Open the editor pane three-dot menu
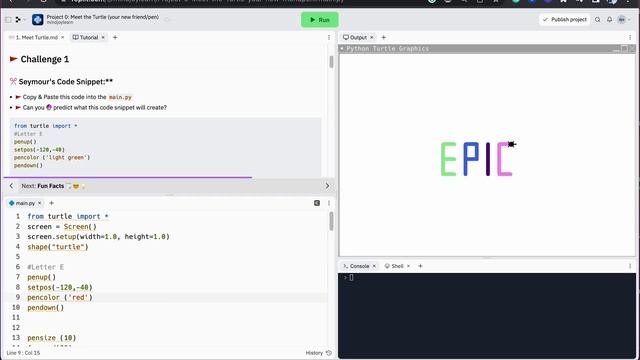This screenshot has width=640, height=360. click(329, 203)
